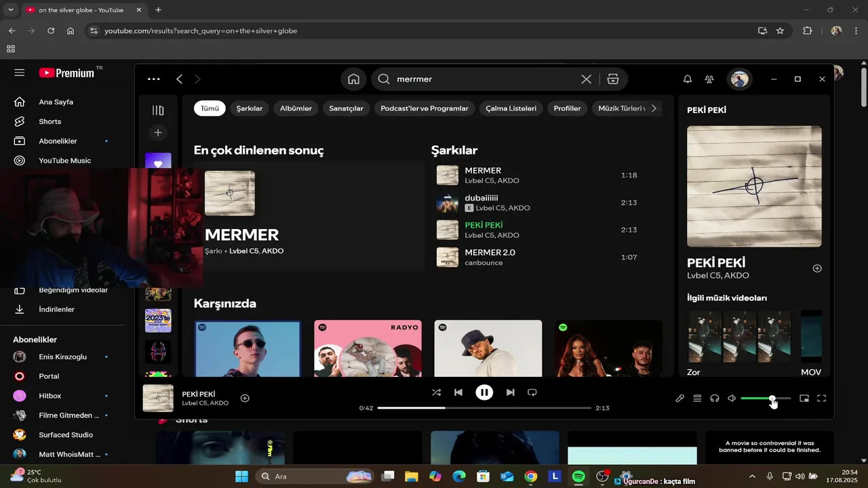
Task: Open Spotify home via house icon
Action: (x=353, y=79)
